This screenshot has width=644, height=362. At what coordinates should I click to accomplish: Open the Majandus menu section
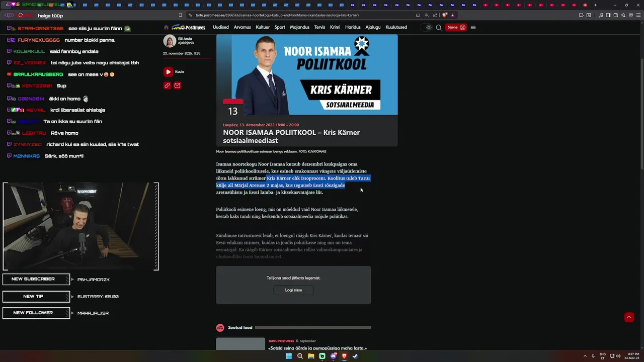[x=300, y=27]
